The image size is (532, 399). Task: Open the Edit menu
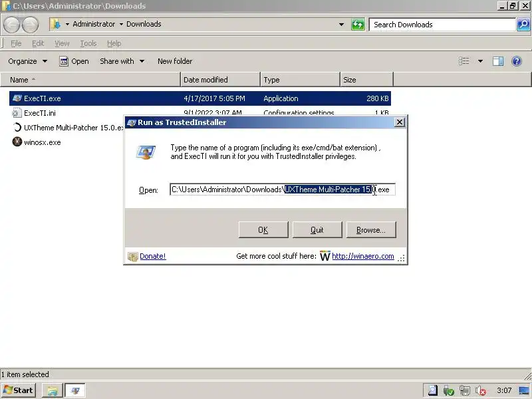point(38,43)
